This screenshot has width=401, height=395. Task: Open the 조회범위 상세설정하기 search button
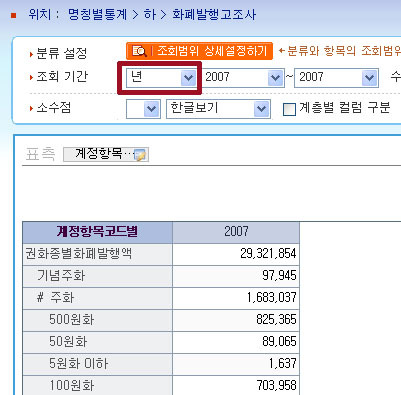[x=199, y=51]
